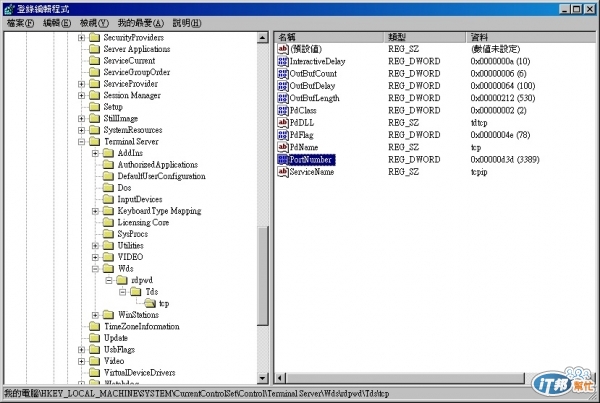Expand the SecurityProviders key
The width and height of the screenshot is (600, 403).
[82, 38]
